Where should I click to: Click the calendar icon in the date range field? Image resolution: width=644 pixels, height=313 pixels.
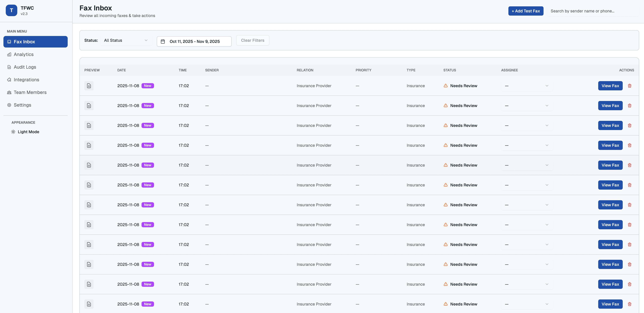coord(163,41)
